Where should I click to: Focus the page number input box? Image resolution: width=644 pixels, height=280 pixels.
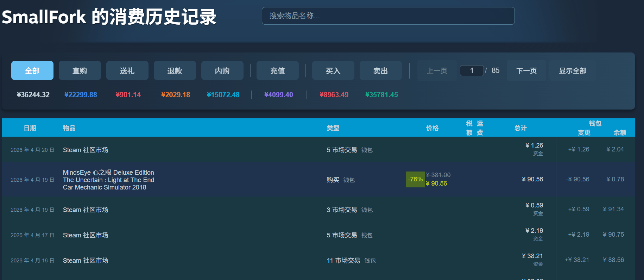click(x=472, y=71)
